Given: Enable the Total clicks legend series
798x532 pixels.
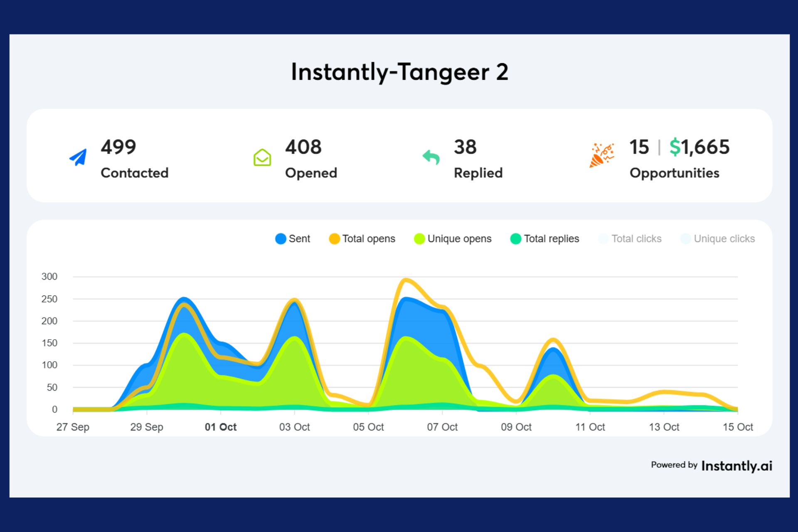Looking at the screenshot, I should [x=636, y=239].
